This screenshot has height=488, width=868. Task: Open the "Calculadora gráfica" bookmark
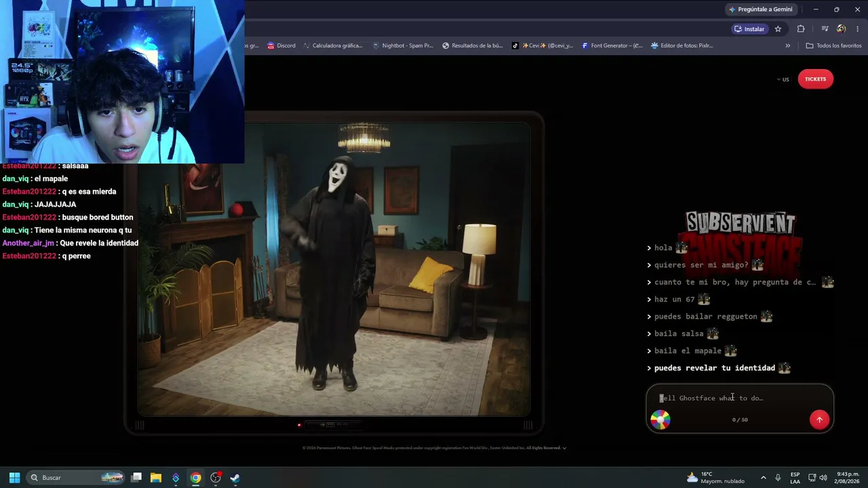tap(332, 46)
